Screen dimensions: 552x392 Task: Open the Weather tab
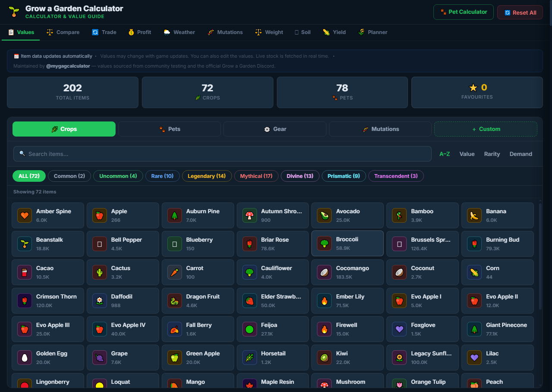[x=179, y=32]
